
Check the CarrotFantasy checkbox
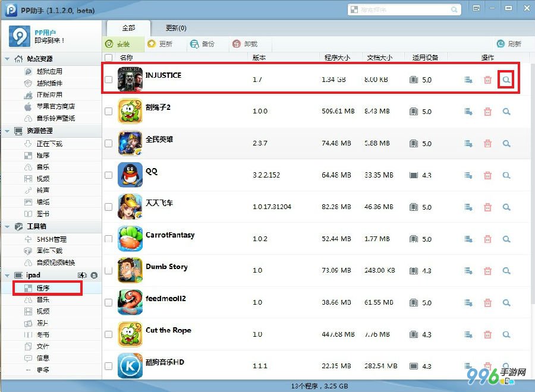[109, 239]
